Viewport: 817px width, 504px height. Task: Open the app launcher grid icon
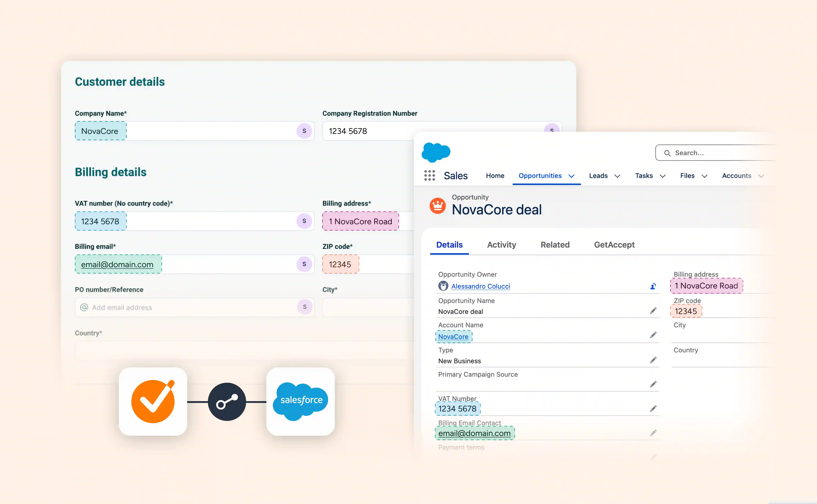pos(429,175)
